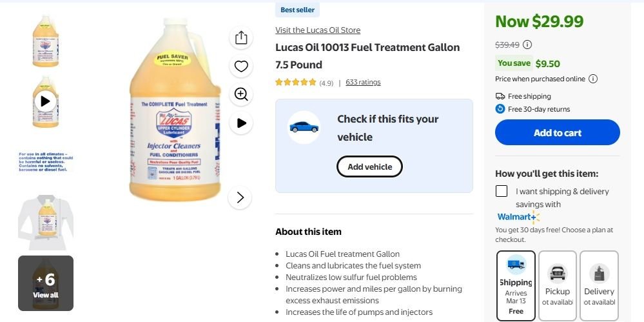Add product to favorites with heart icon
This screenshot has height=322, width=644.
coord(241,66)
